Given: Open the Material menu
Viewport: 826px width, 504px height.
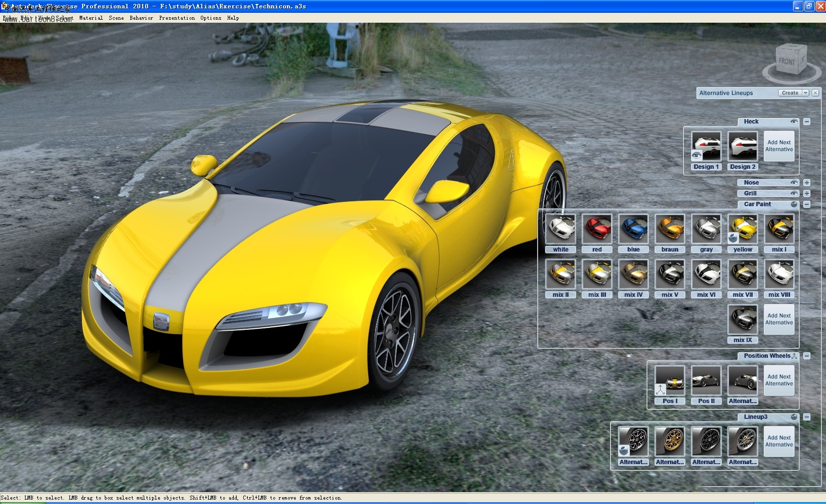Looking at the screenshot, I should click(x=91, y=18).
